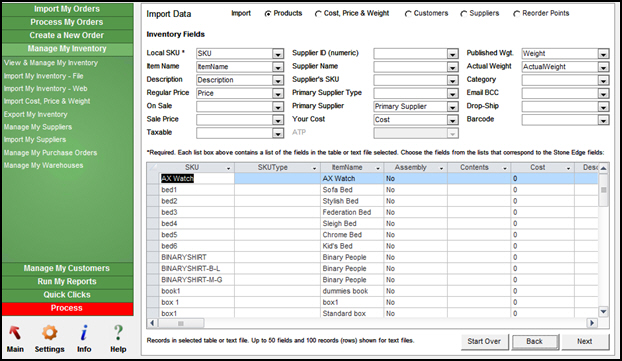Open Manage My Purchase Orders link
This screenshot has width=622, height=361.
pyautogui.click(x=50, y=153)
